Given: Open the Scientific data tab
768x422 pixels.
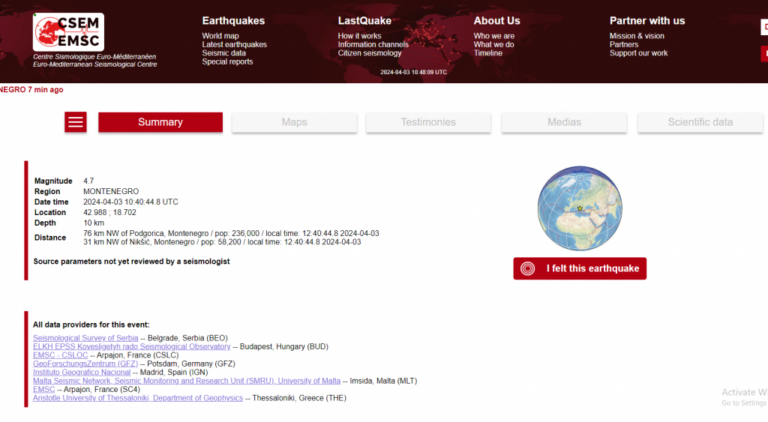Looking at the screenshot, I should [x=700, y=122].
